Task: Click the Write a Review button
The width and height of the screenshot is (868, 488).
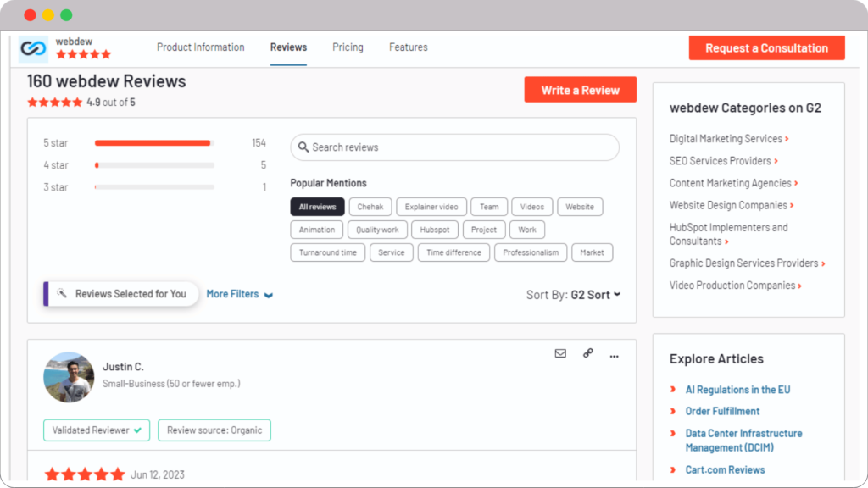Action: 580,89
